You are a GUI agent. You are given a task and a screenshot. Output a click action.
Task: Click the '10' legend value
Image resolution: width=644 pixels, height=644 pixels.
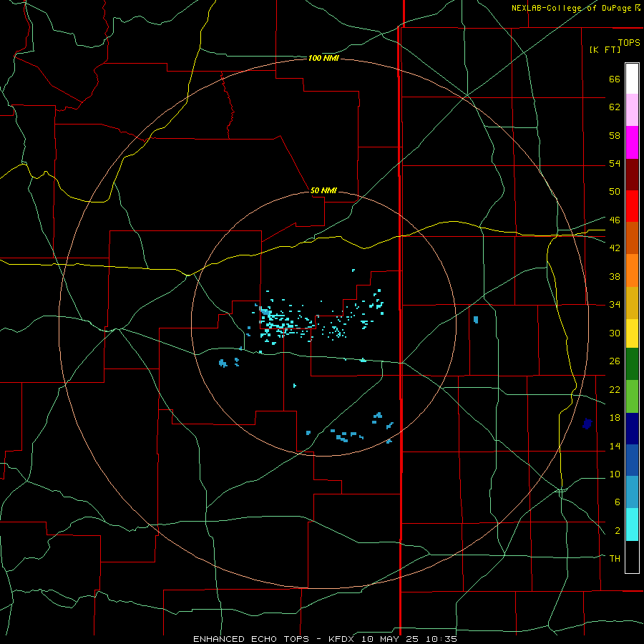point(615,474)
